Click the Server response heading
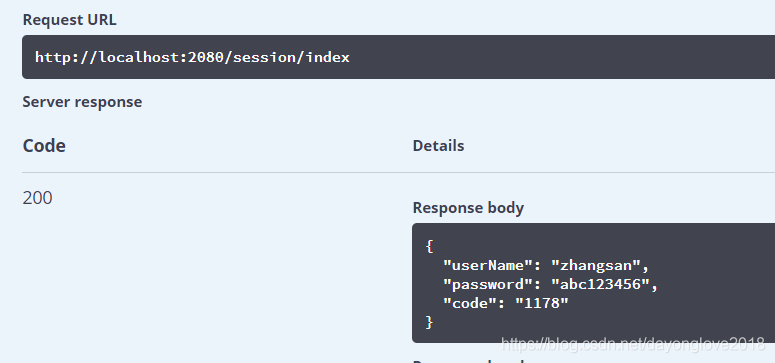This screenshot has width=775, height=363. 82,102
